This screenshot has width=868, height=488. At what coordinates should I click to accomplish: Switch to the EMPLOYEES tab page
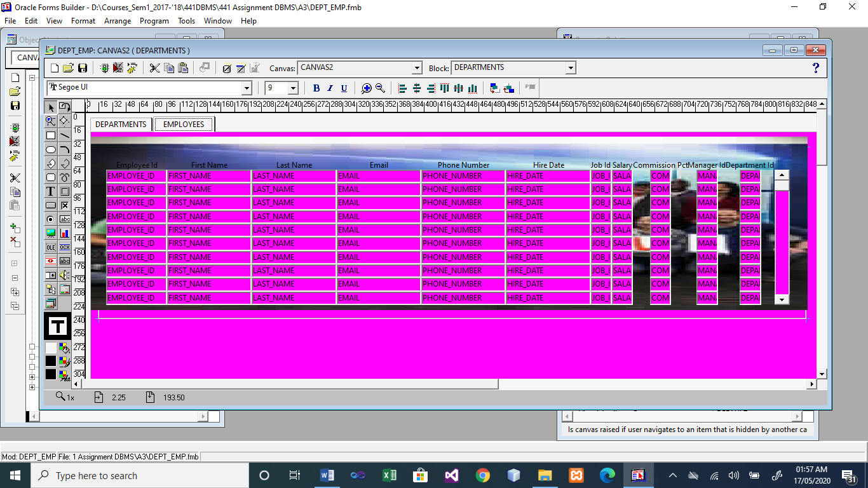(184, 124)
